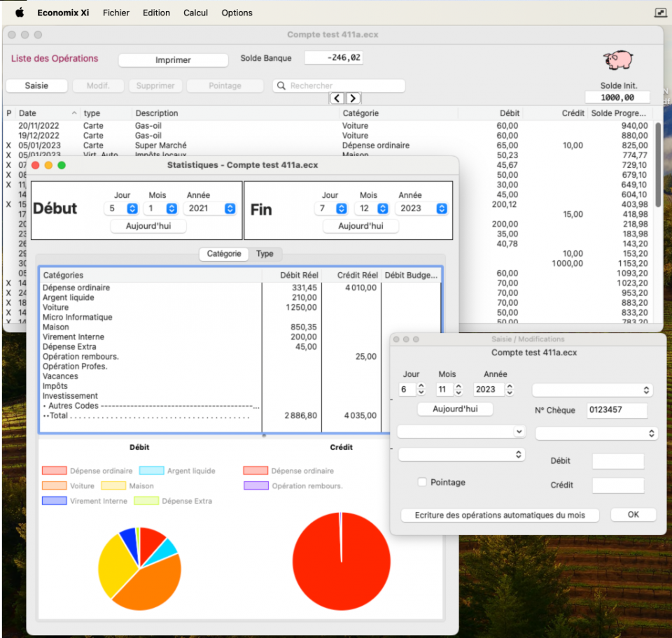Click the red Dépense ordinaire debit legend swatch
The image size is (672, 638).
coord(54,471)
